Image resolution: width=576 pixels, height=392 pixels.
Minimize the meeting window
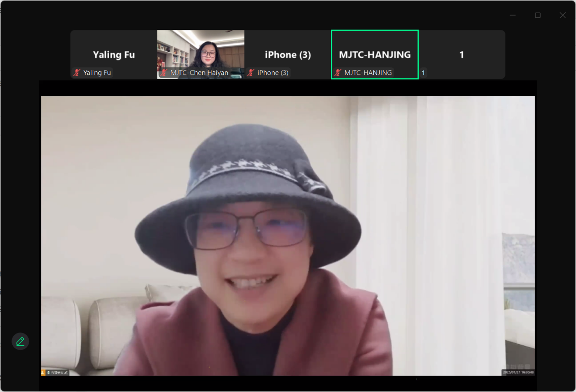(x=513, y=15)
